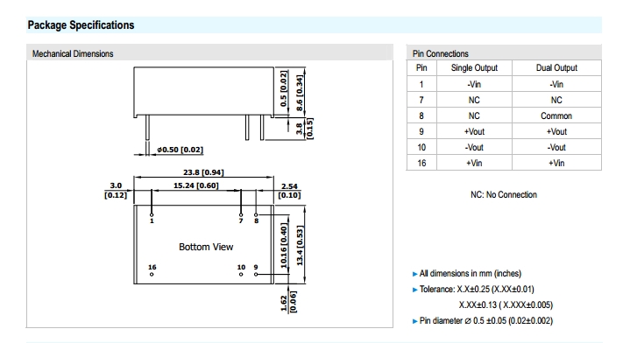Viewport: 644px width, 343px height.
Task: Click the blue bullet beside Tolerance note
Action: pos(414,290)
